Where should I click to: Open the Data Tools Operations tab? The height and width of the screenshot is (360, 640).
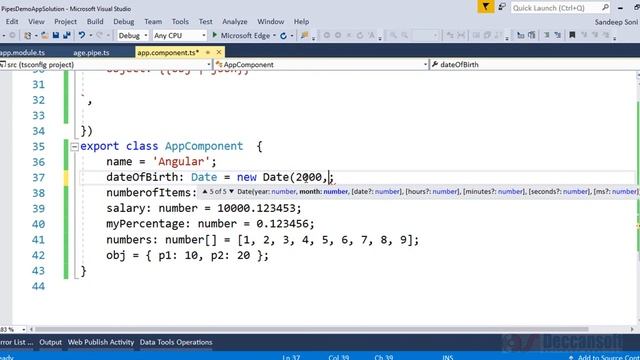click(176, 342)
